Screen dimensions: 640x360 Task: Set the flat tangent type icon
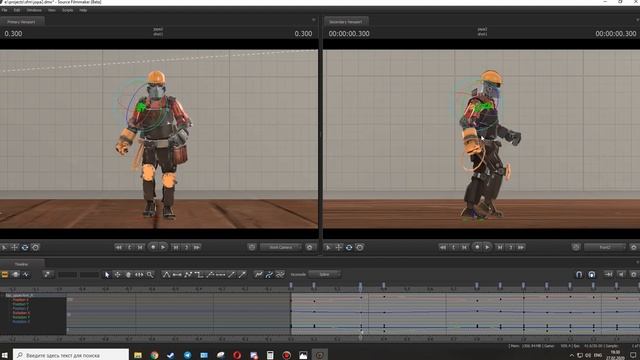pyautogui.click(x=177, y=275)
